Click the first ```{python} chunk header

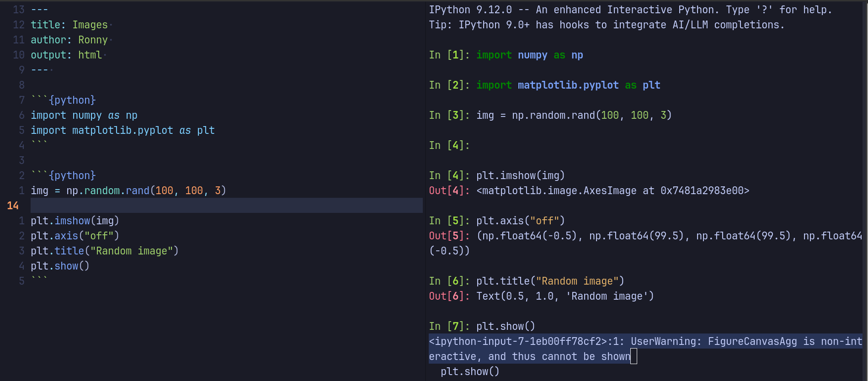tap(64, 100)
